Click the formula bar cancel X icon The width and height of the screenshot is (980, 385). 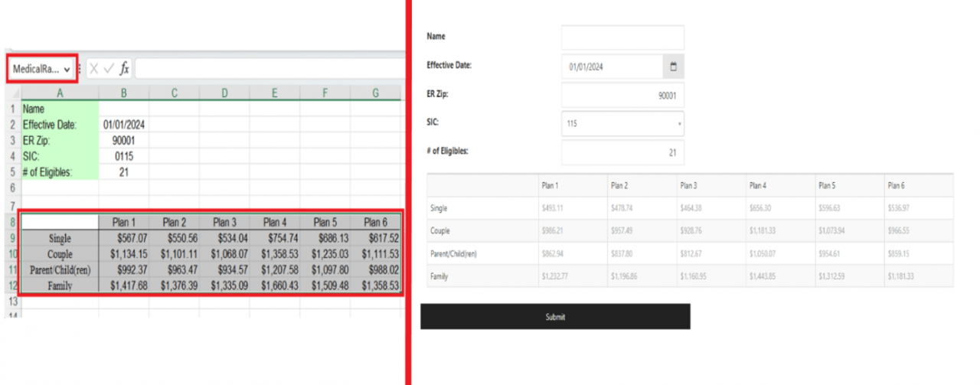(94, 69)
